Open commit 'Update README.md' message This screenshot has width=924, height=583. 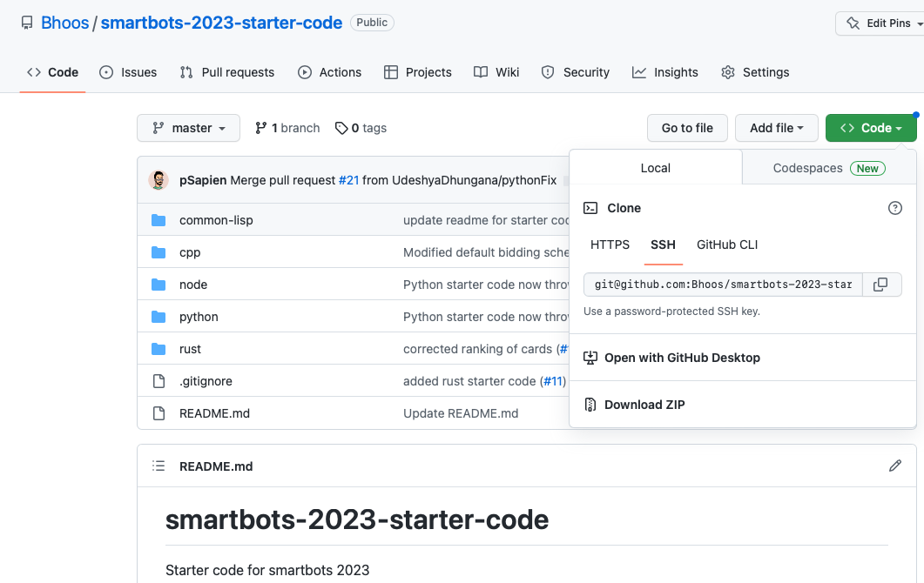point(461,413)
